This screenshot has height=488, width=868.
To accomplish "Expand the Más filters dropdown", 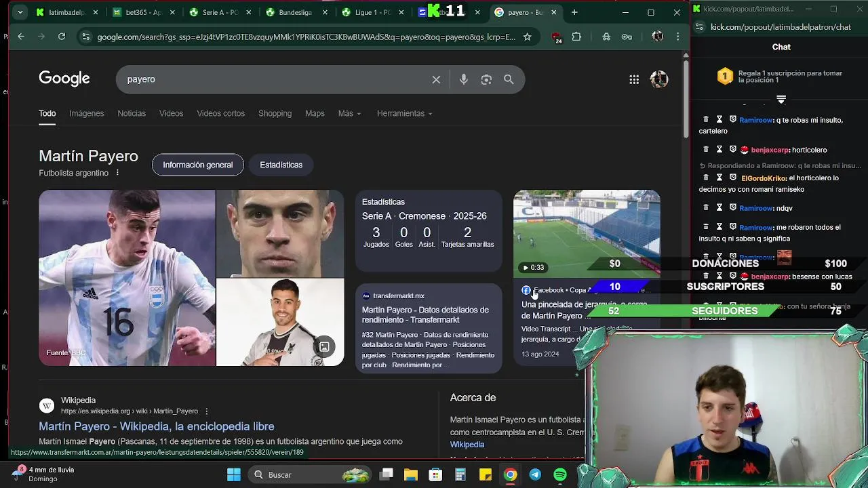I will (x=350, y=113).
